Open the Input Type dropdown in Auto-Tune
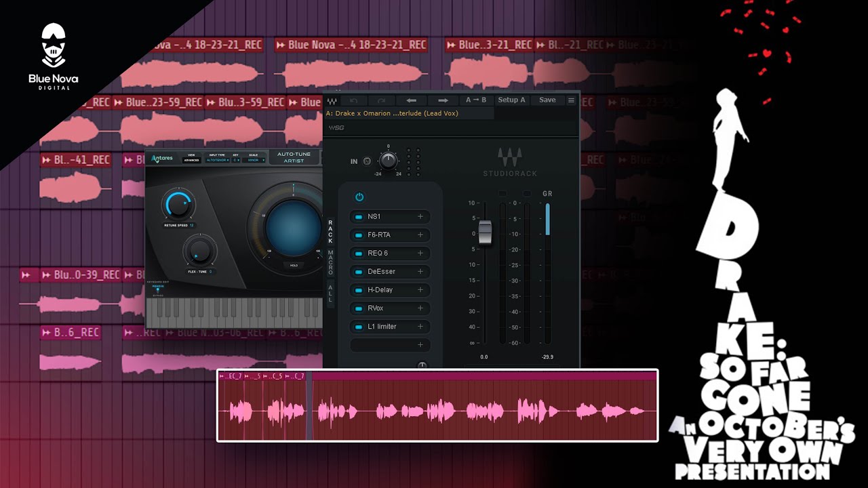This screenshot has width=868, height=488. tap(218, 161)
